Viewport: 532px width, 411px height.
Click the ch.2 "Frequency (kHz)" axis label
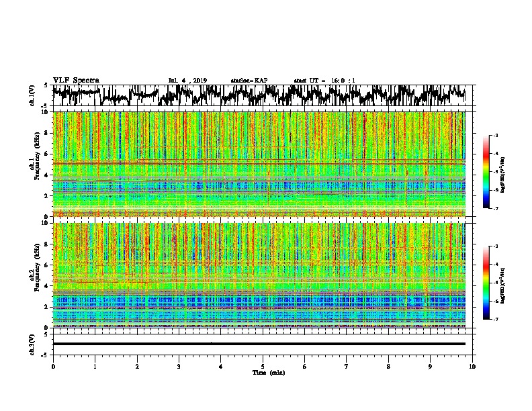point(37,267)
